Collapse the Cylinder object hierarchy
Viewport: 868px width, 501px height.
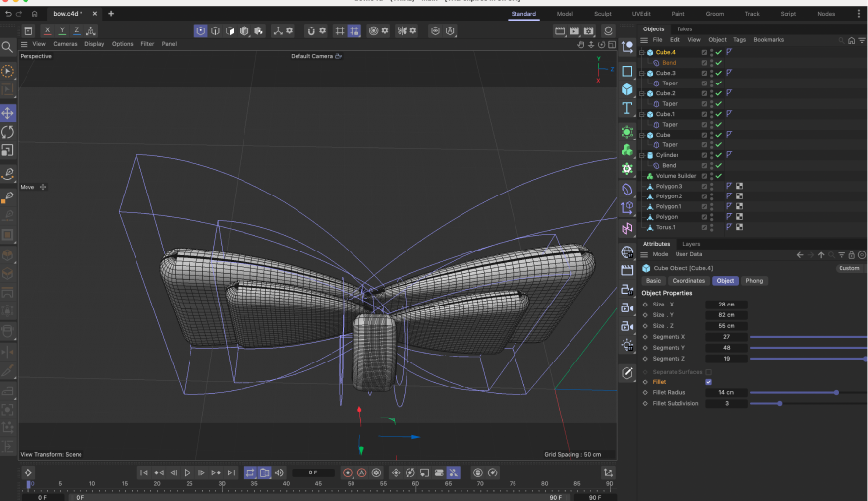[x=641, y=155]
